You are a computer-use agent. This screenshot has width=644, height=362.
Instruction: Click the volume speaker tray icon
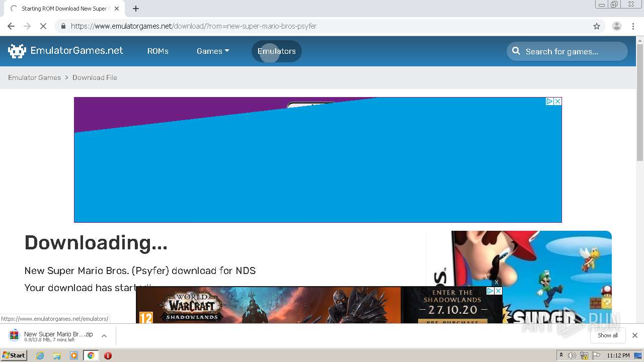pyautogui.click(x=572, y=355)
